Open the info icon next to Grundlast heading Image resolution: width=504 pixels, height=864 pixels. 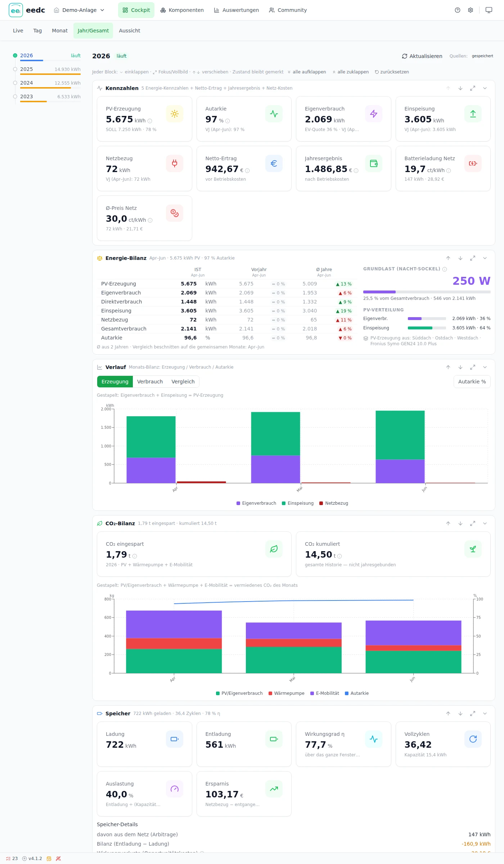point(445,269)
